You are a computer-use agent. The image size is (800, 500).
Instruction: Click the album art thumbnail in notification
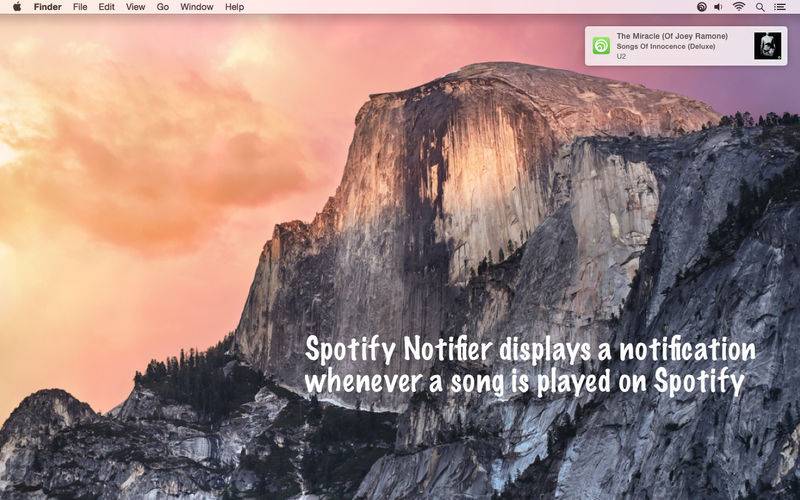[767, 46]
